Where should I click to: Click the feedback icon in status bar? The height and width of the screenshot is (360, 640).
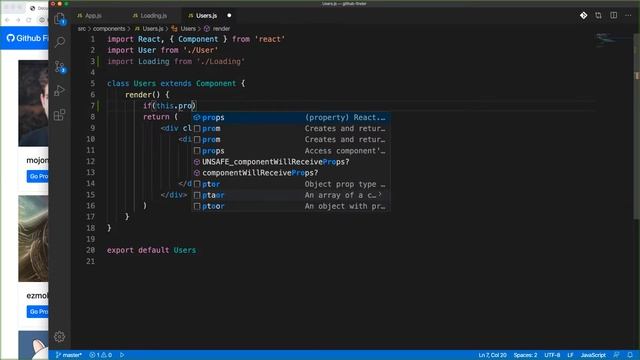tap(616, 355)
